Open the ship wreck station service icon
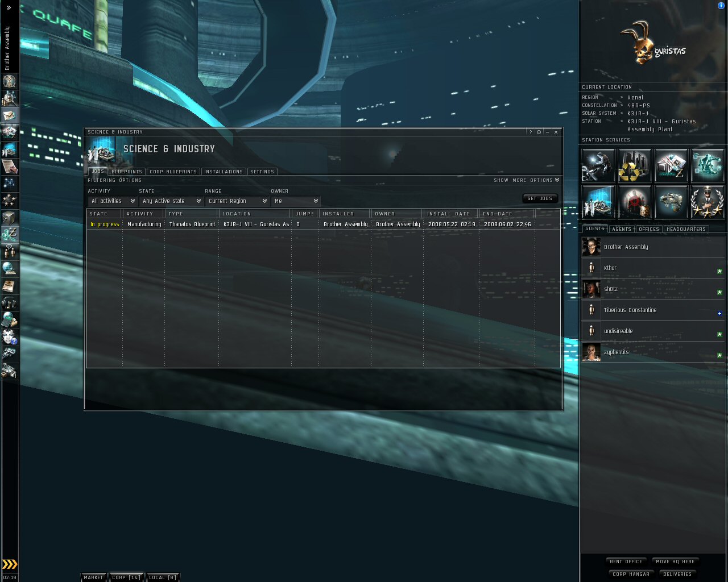This screenshot has height=582, width=728. coord(671,202)
